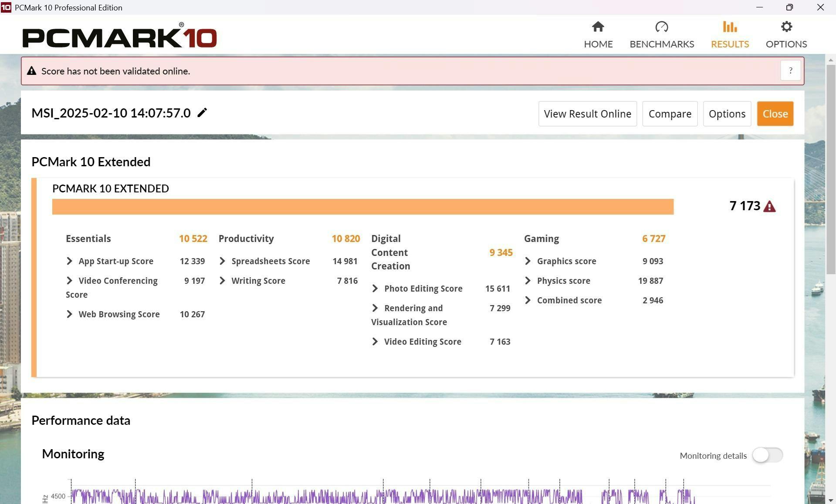The width and height of the screenshot is (836, 504).
Task: Open the Home tab icon
Action: (x=598, y=27)
